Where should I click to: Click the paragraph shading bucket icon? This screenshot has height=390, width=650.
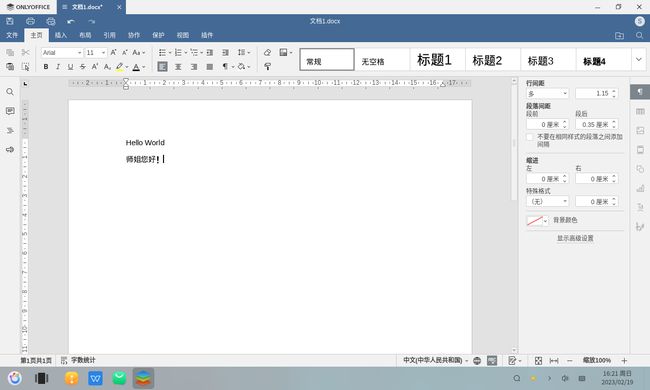click(x=242, y=67)
